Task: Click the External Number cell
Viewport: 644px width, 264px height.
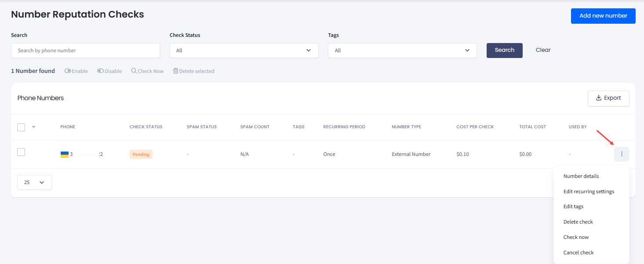Action: [411, 154]
